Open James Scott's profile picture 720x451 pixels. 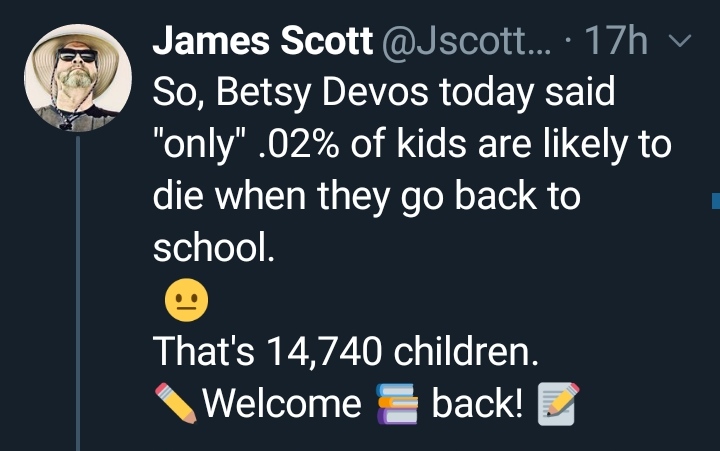[x=78, y=78]
